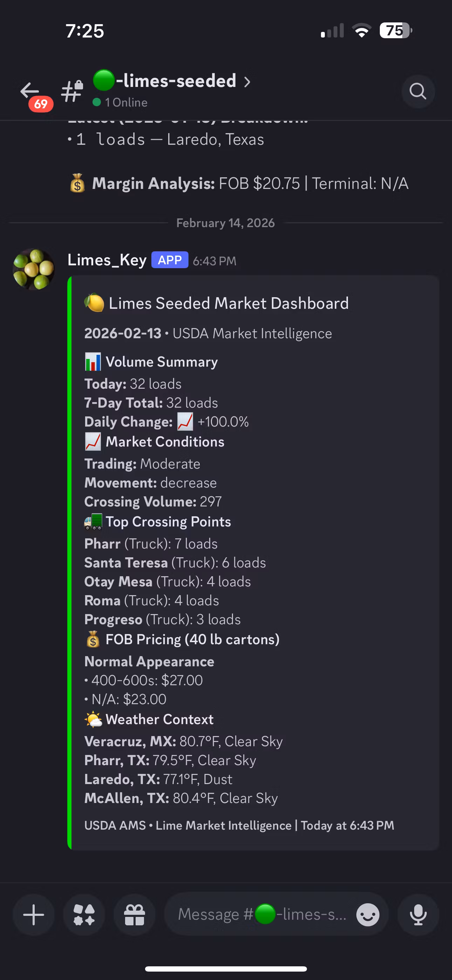This screenshot has width=452, height=980.
Task: Tap the iOS home indicator bar
Action: click(226, 968)
